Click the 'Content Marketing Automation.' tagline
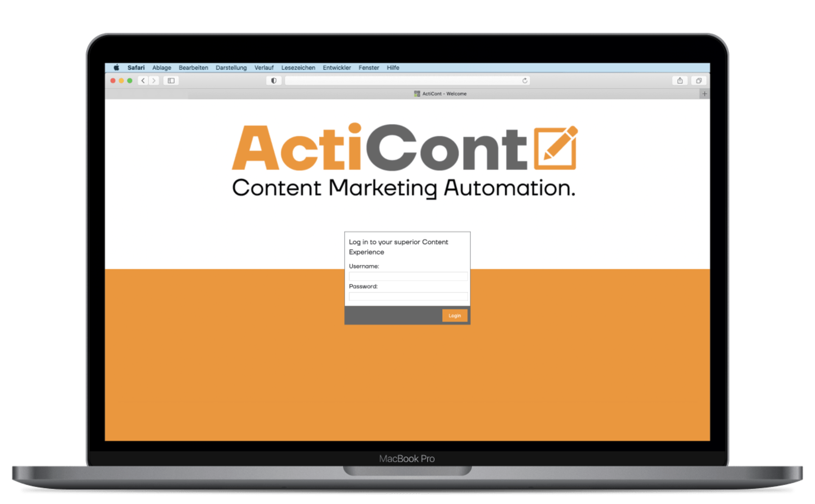This screenshot has height=504, width=815. pos(404,188)
